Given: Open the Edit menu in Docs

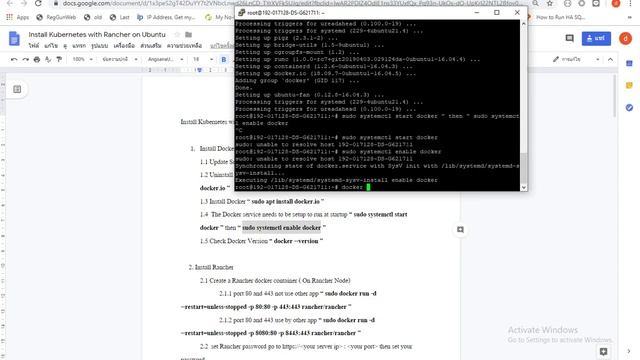Looking at the screenshot, I should coord(51,46).
